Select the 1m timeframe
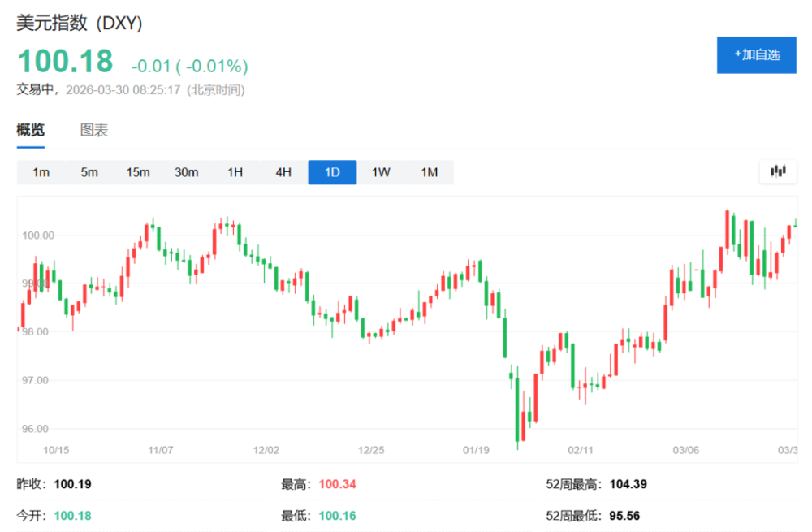The height and width of the screenshot is (532, 812). pyautogui.click(x=41, y=172)
